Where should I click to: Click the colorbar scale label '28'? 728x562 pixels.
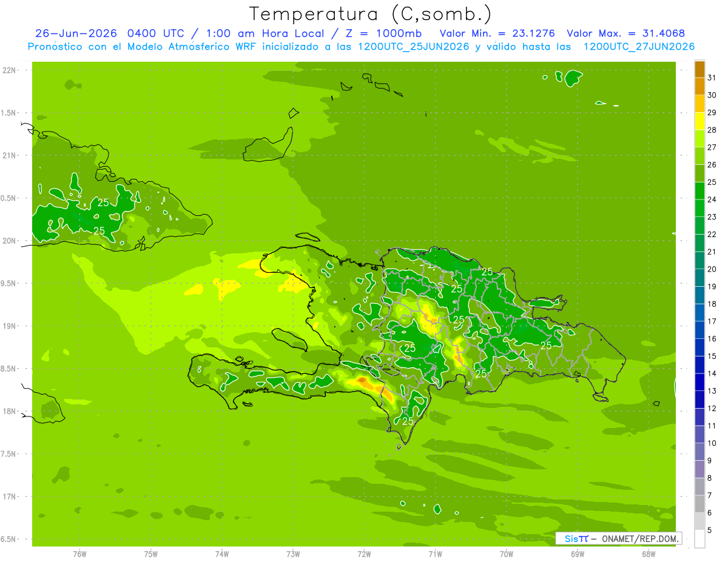coord(712,130)
